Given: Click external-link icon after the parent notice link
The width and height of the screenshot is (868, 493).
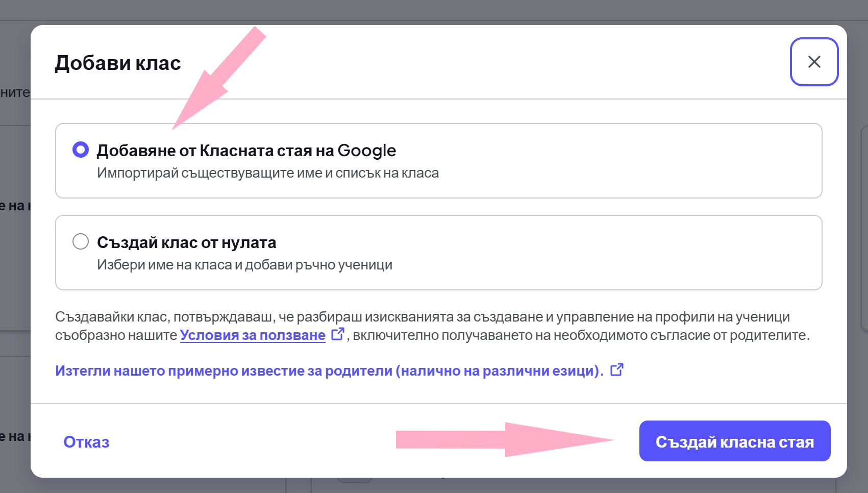Looking at the screenshot, I should (616, 369).
